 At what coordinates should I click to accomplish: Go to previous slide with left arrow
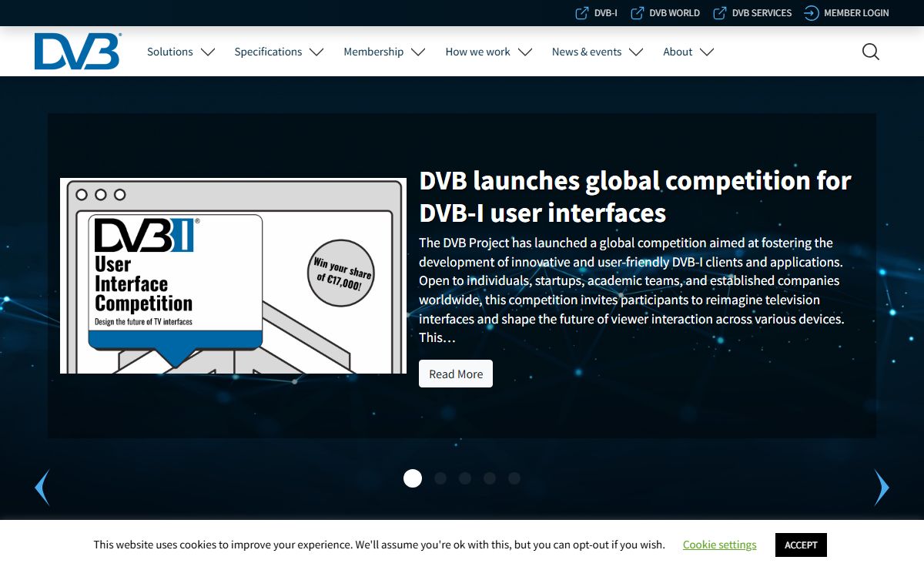(x=42, y=488)
